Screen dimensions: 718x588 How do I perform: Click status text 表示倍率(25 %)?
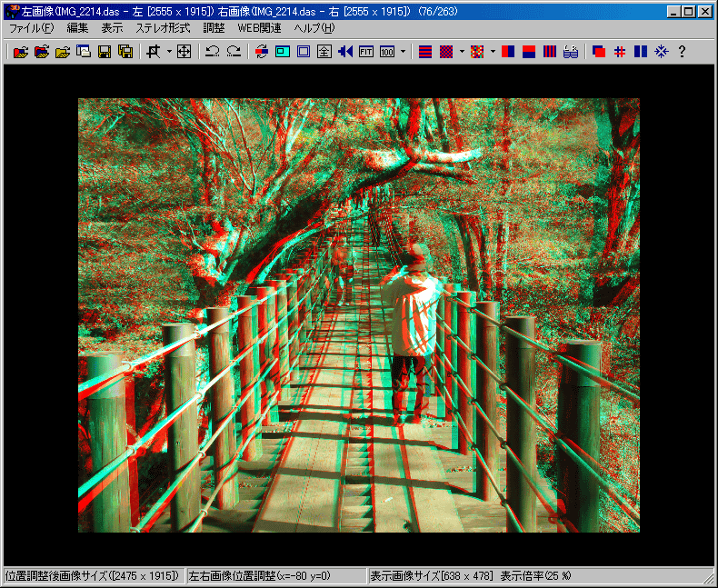click(x=535, y=575)
